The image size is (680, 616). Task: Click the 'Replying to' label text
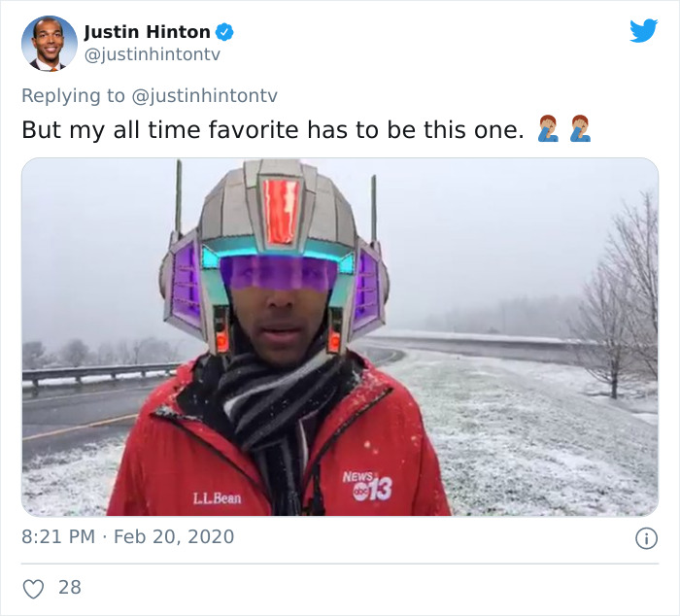click(x=73, y=96)
